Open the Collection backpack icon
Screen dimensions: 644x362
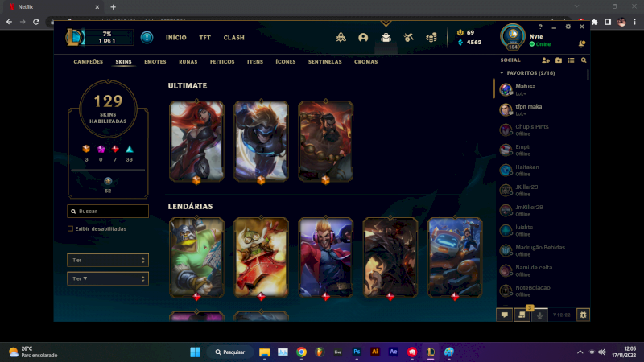click(x=386, y=37)
